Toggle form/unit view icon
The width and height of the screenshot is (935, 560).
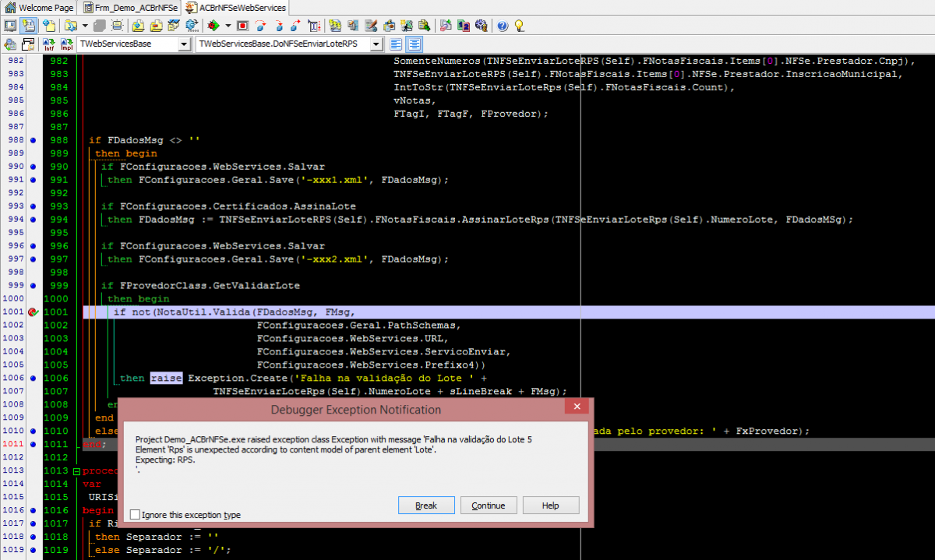pos(29,26)
